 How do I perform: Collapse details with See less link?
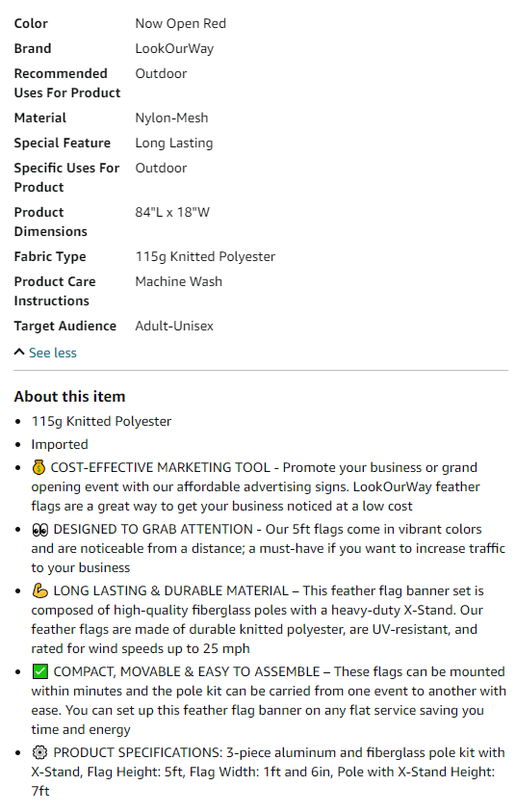click(52, 353)
